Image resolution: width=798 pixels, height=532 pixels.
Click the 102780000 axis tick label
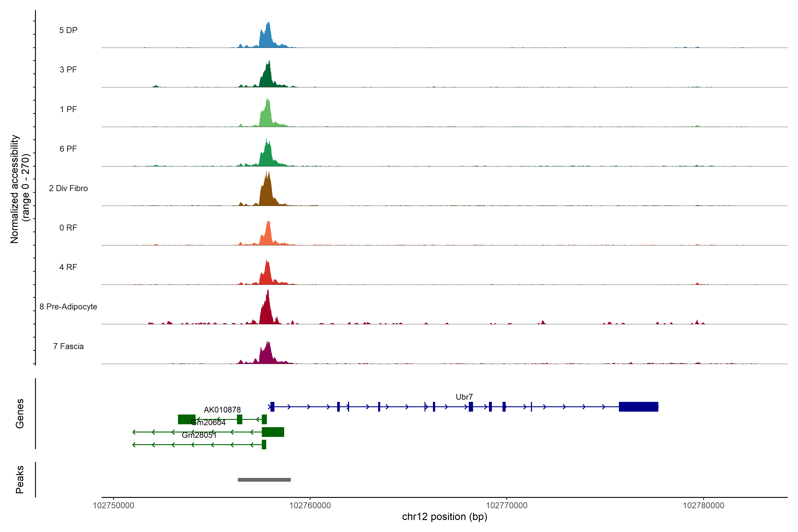click(703, 506)
